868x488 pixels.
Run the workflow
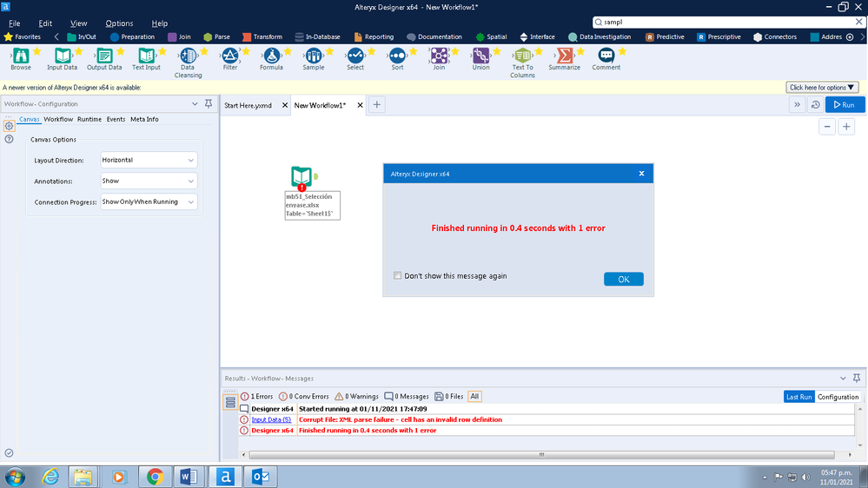845,104
